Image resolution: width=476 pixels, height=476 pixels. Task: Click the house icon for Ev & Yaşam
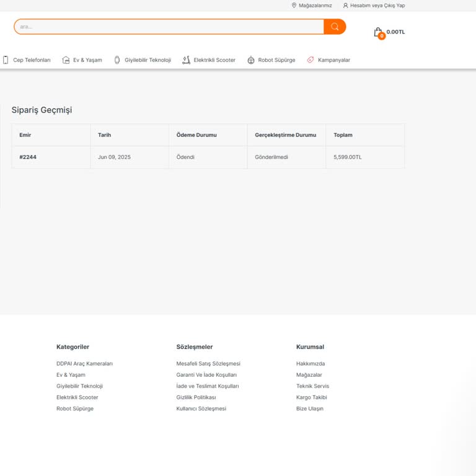click(66, 60)
